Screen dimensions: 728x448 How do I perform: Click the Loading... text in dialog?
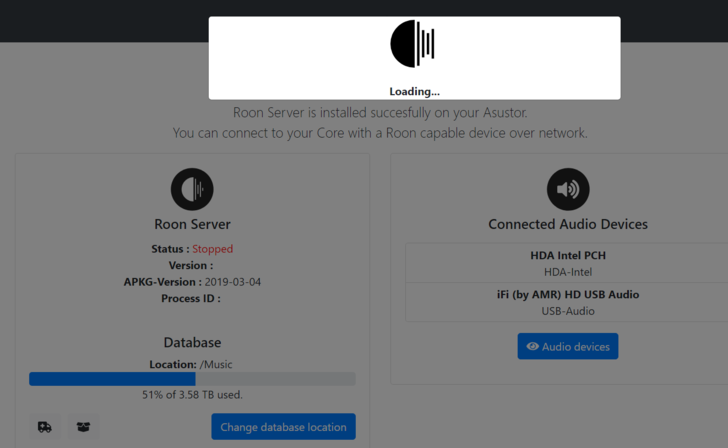click(x=414, y=91)
